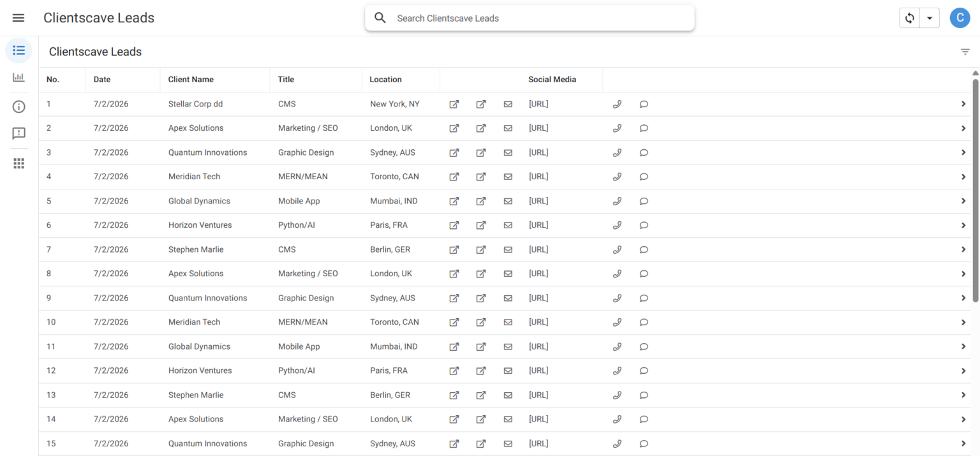This screenshot has height=456, width=980.
Task: Open the apps grid sidebar icon
Action: pyautogui.click(x=19, y=163)
